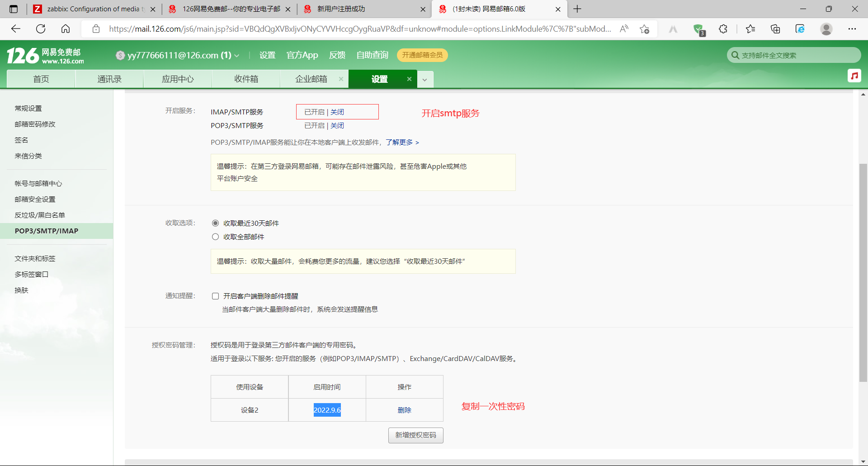Click the music note icon
Screen dimensions: 868x466
(854, 76)
